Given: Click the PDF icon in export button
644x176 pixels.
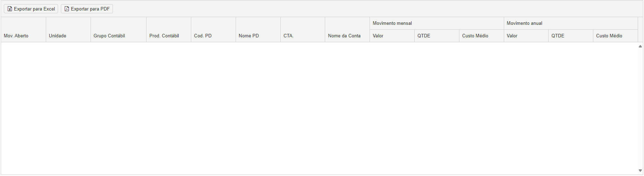Looking at the screenshot, I should [x=67, y=9].
